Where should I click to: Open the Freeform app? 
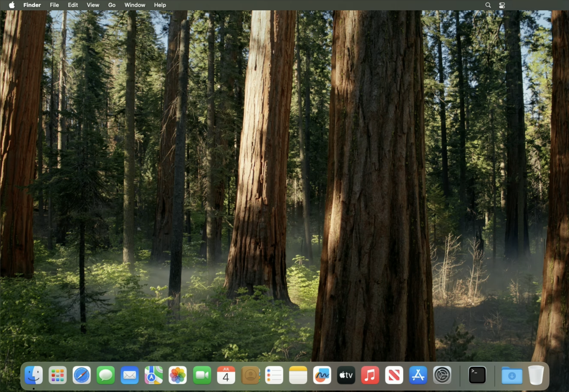point(322,375)
